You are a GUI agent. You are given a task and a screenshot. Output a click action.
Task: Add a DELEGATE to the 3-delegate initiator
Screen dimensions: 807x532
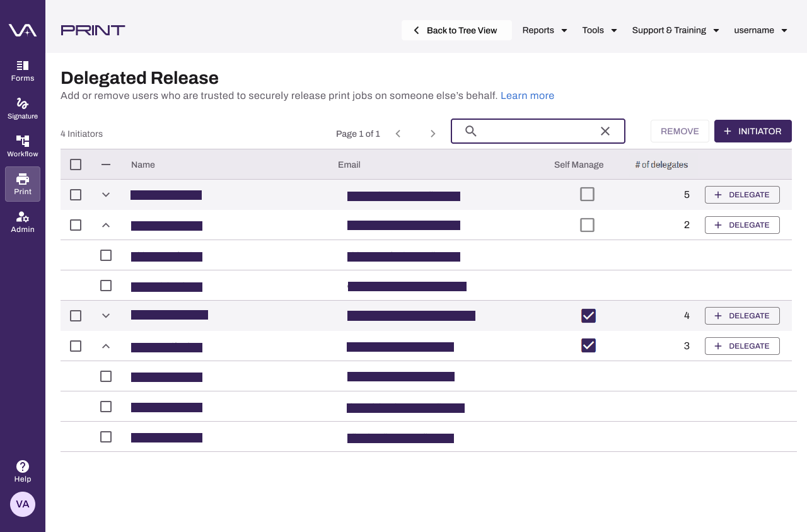(742, 346)
